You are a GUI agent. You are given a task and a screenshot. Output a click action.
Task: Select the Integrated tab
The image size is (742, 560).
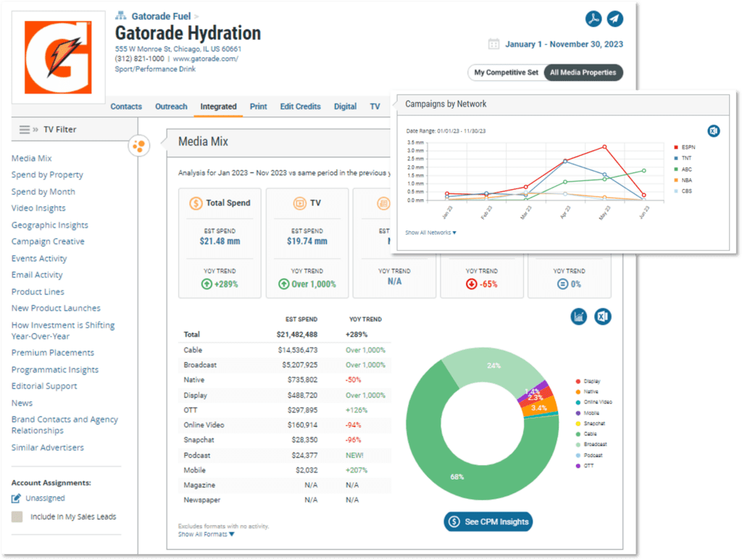point(218,106)
